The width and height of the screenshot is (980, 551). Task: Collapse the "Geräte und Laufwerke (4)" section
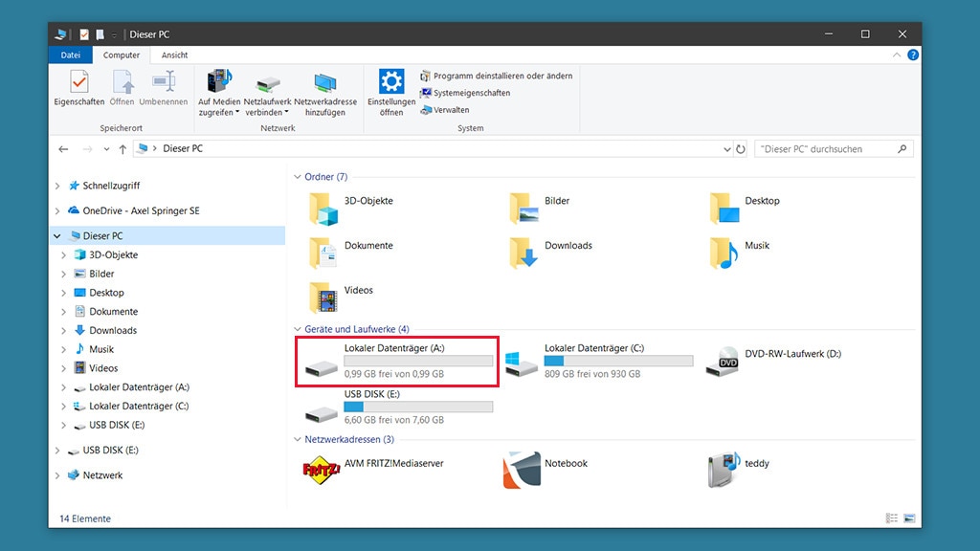pyautogui.click(x=297, y=328)
